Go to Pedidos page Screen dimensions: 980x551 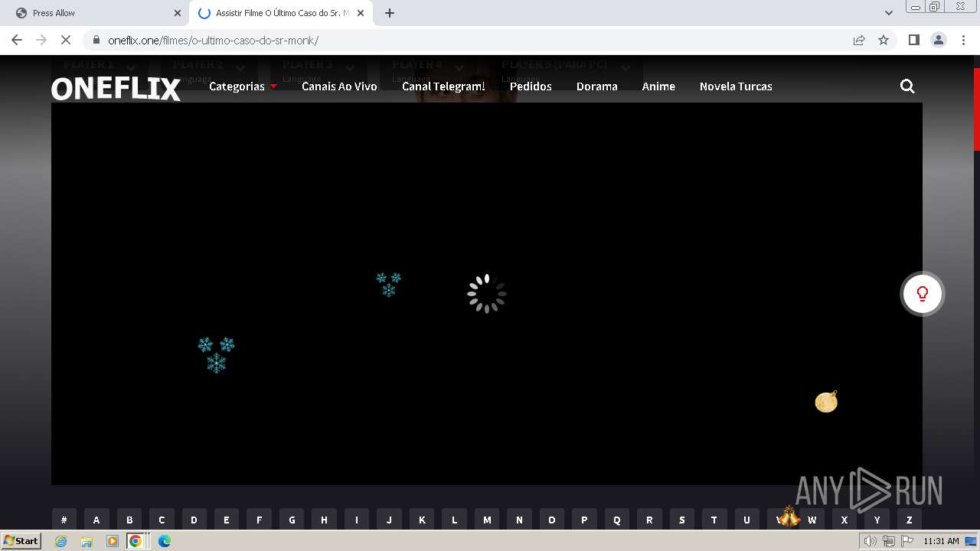click(x=531, y=86)
